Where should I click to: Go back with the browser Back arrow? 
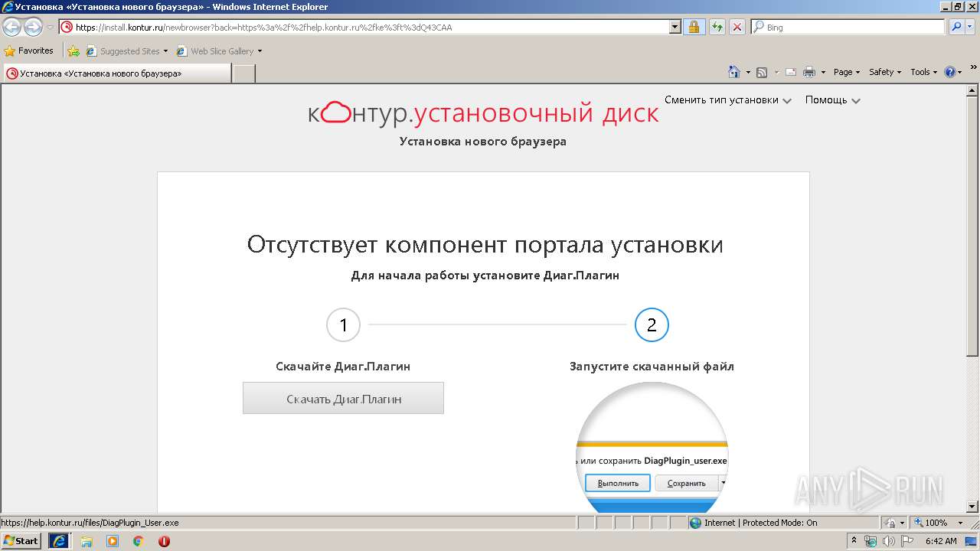pyautogui.click(x=11, y=28)
